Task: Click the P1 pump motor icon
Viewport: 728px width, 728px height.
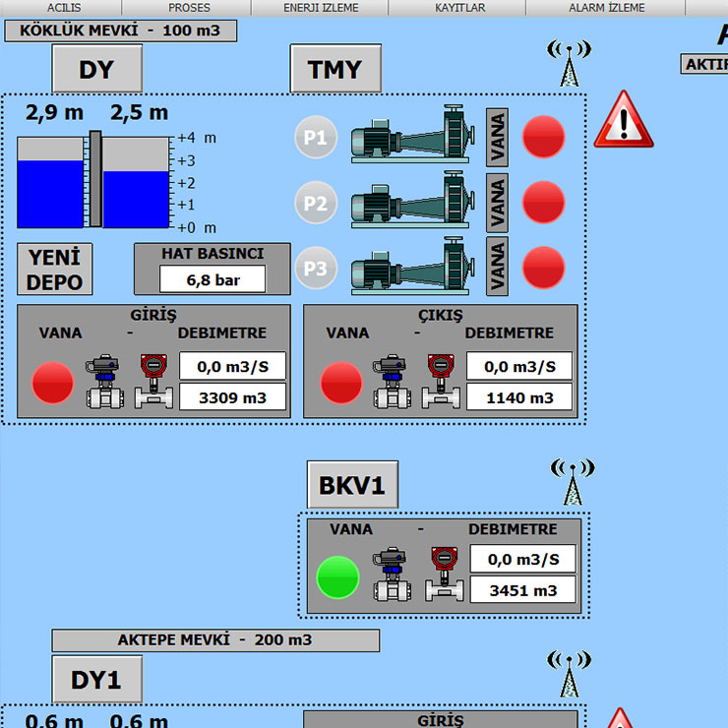Action: tap(412, 134)
